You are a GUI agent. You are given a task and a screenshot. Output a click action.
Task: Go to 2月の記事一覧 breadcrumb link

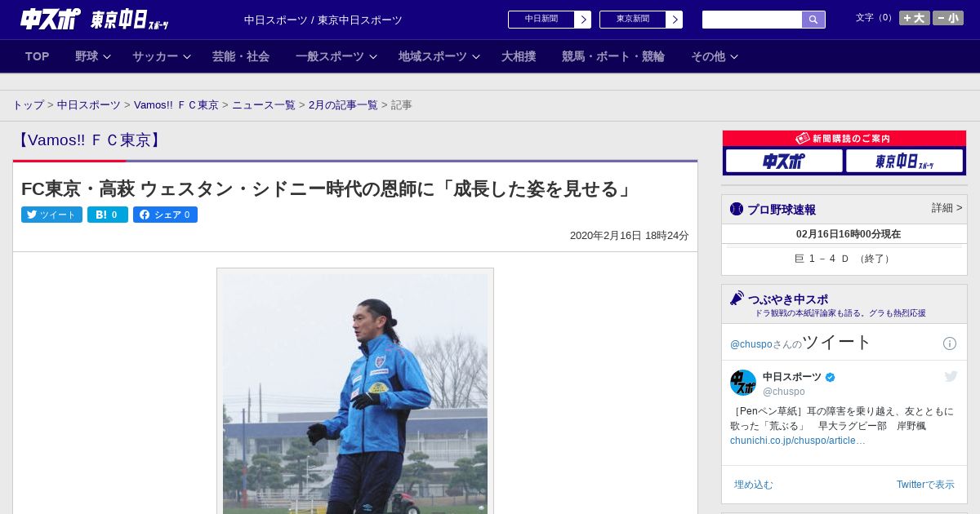click(x=343, y=105)
